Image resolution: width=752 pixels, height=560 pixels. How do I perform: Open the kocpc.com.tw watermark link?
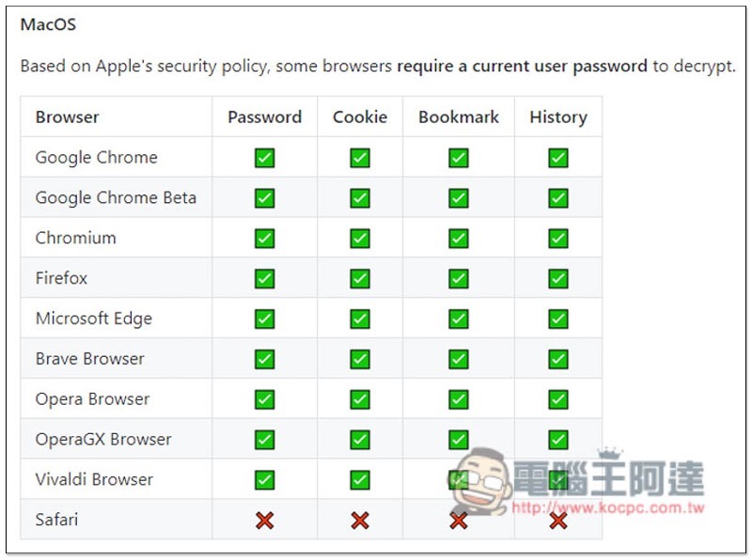(x=608, y=507)
